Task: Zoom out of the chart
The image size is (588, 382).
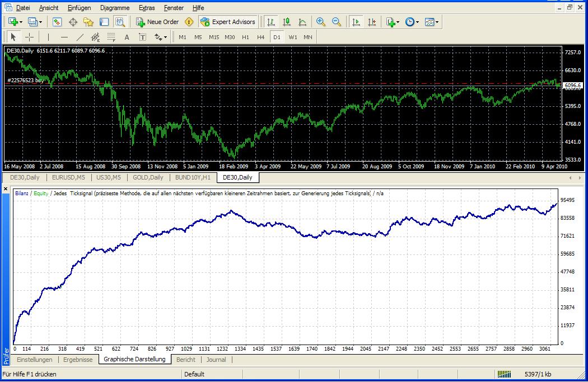Action: (337, 22)
